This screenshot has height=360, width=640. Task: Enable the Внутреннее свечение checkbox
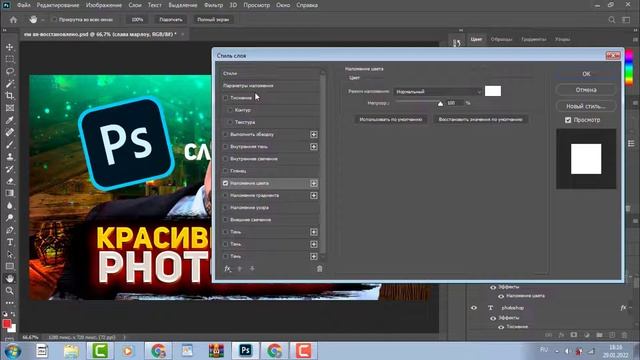(x=225, y=158)
